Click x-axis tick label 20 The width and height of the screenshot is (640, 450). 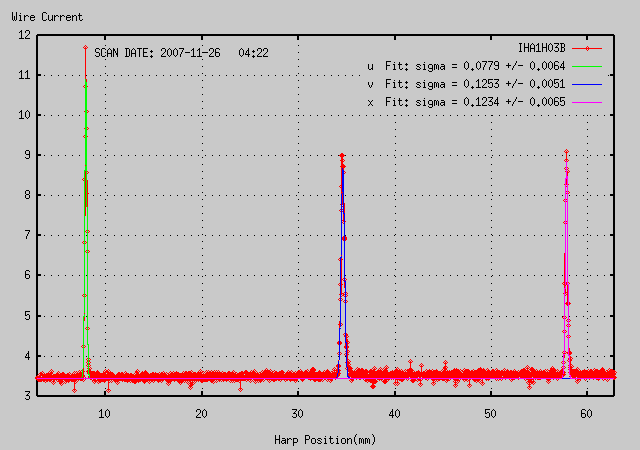(201, 414)
